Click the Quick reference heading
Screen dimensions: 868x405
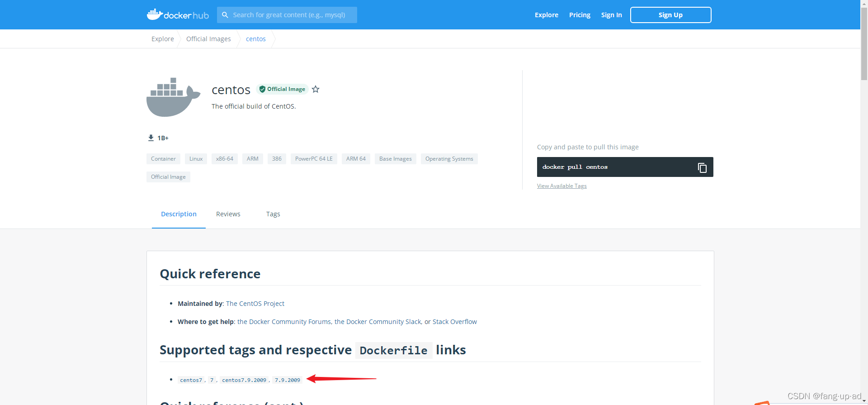(210, 274)
